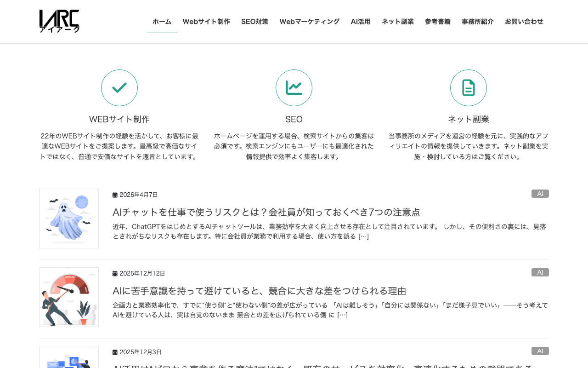Click the date 2026年4月7日
The height and width of the screenshot is (368, 588).
(x=139, y=195)
